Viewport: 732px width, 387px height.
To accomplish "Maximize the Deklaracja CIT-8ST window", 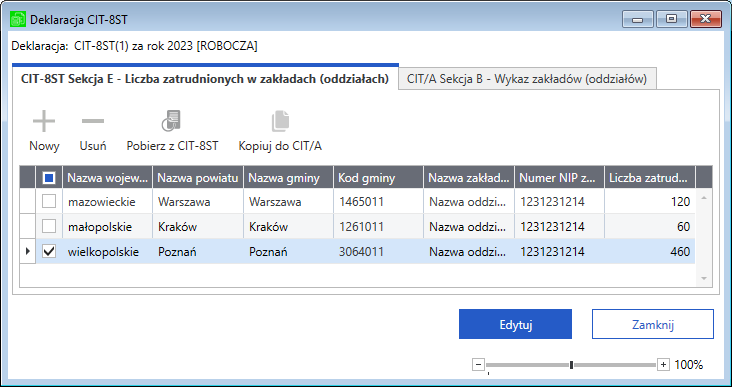I will pyautogui.click(x=671, y=19).
